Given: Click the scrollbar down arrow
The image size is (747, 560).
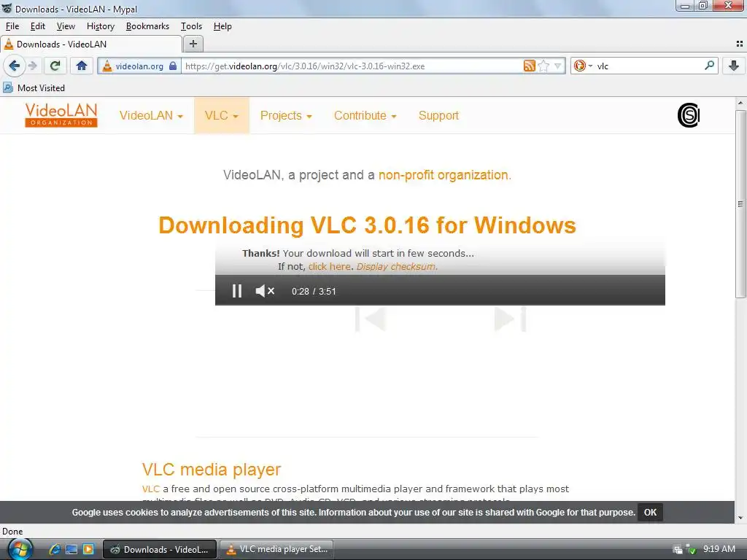Looking at the screenshot, I should [740, 518].
